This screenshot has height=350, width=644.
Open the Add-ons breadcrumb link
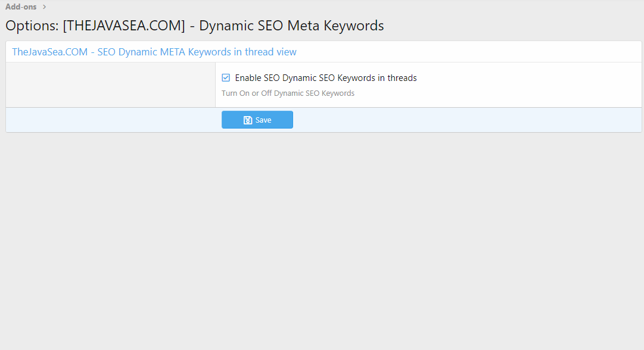[21, 7]
